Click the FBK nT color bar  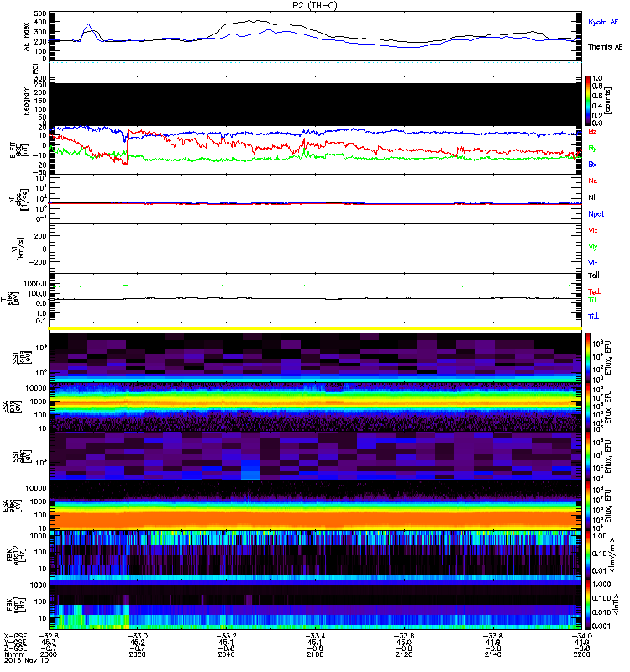click(588, 606)
